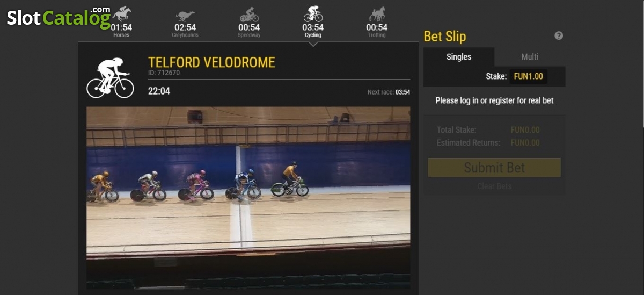
Task: Click the cycling race video feed
Action: tap(248, 198)
